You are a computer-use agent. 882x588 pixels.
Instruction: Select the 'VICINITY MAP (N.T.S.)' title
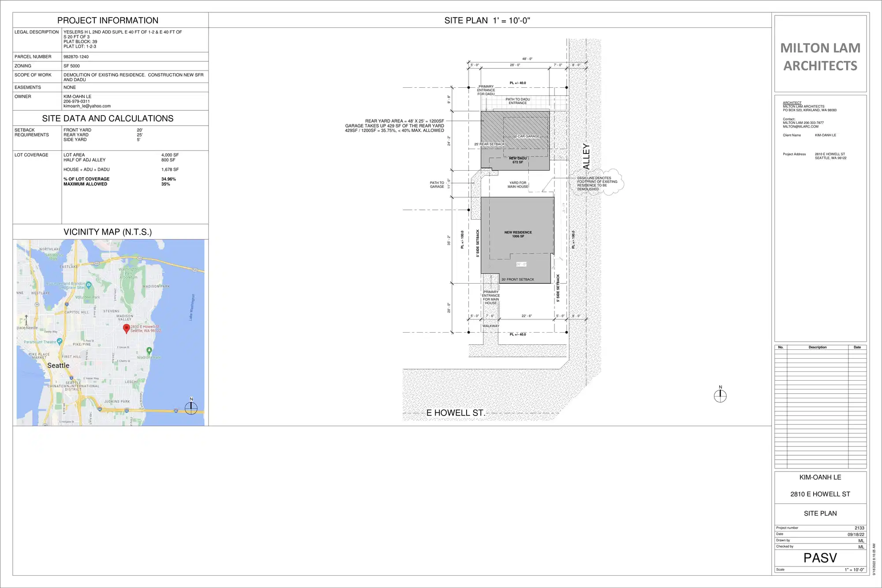(x=108, y=232)
